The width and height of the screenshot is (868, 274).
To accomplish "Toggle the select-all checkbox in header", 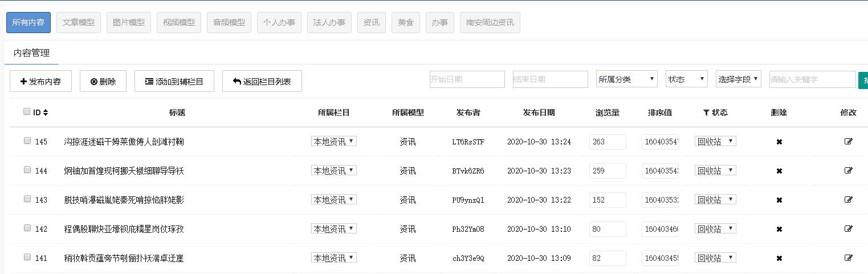I will click(27, 112).
